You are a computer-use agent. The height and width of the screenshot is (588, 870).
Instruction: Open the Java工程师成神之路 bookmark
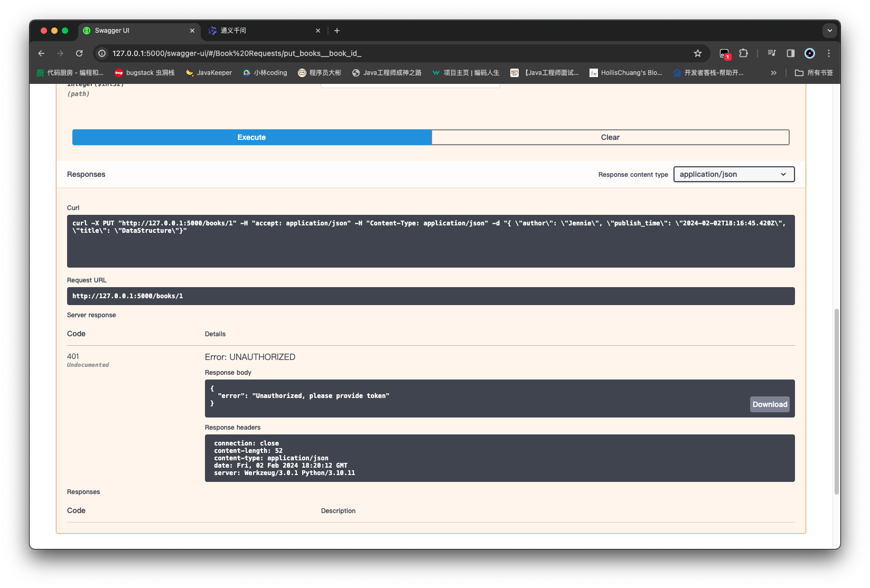[387, 73]
